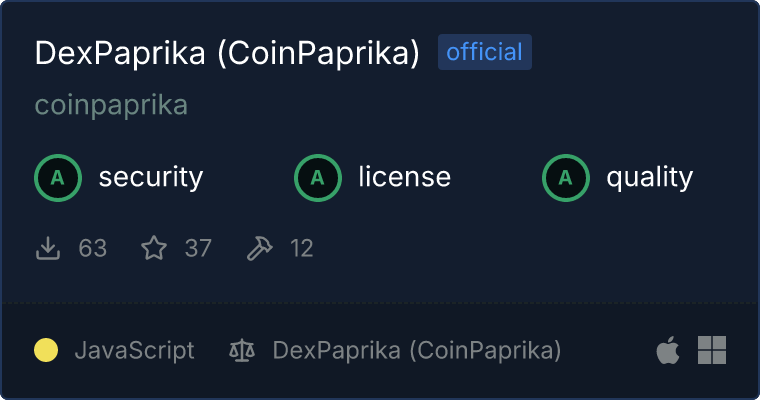Click the hammer tools icon
The width and height of the screenshot is (760, 400).
[259, 248]
